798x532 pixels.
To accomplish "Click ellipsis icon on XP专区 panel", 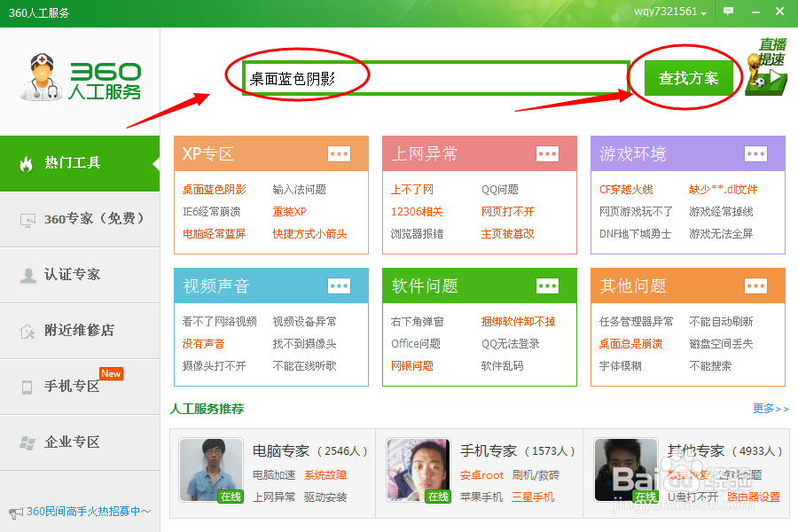I will pos(339,153).
